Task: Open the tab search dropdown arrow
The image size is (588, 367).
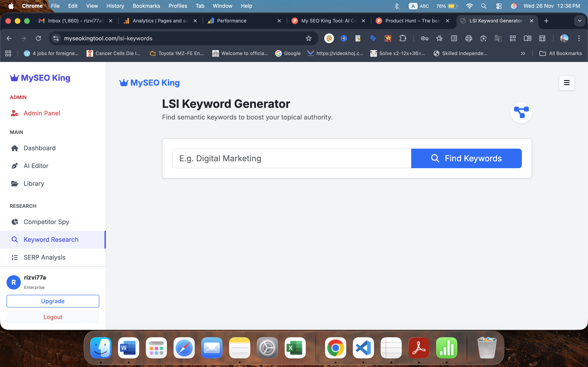Action: 580,21
